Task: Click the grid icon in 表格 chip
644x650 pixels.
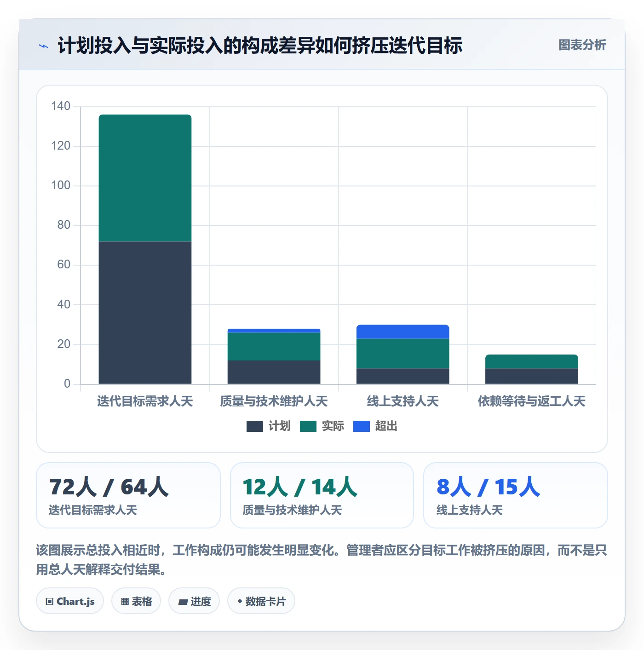Action: click(x=125, y=602)
